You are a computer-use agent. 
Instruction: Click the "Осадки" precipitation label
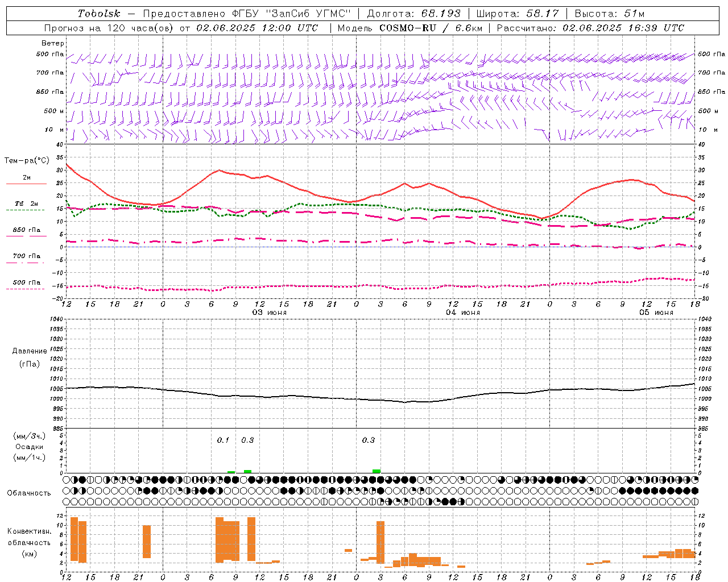point(30,447)
